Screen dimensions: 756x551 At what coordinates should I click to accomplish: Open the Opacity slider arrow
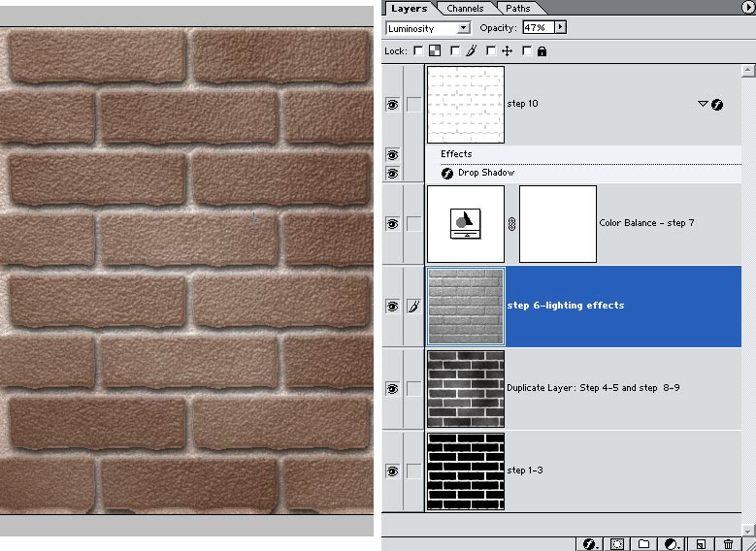[x=560, y=27]
